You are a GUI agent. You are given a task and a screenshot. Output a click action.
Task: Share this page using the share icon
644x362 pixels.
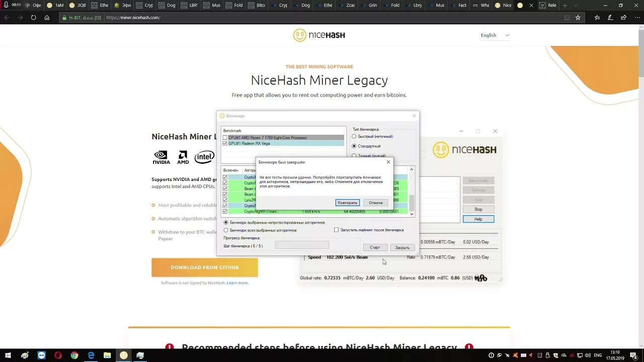pos(623,18)
